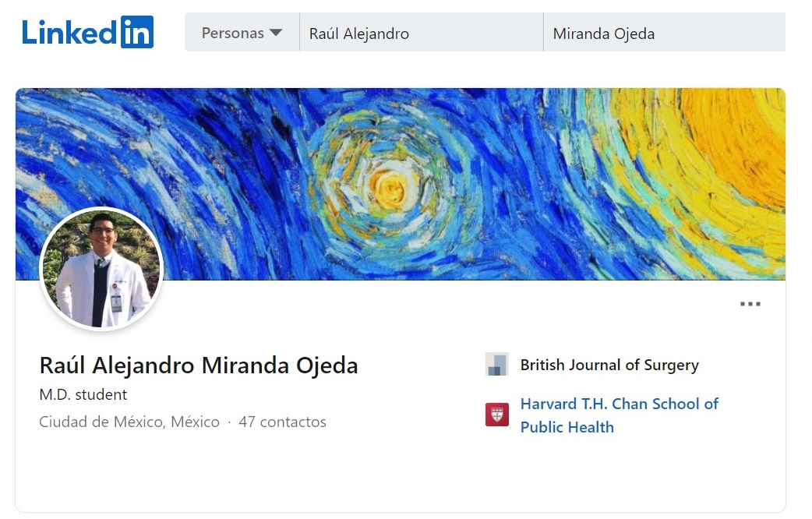Click the Harvard shield logo icon
Viewport: 812px width, 519px height.
click(x=497, y=415)
